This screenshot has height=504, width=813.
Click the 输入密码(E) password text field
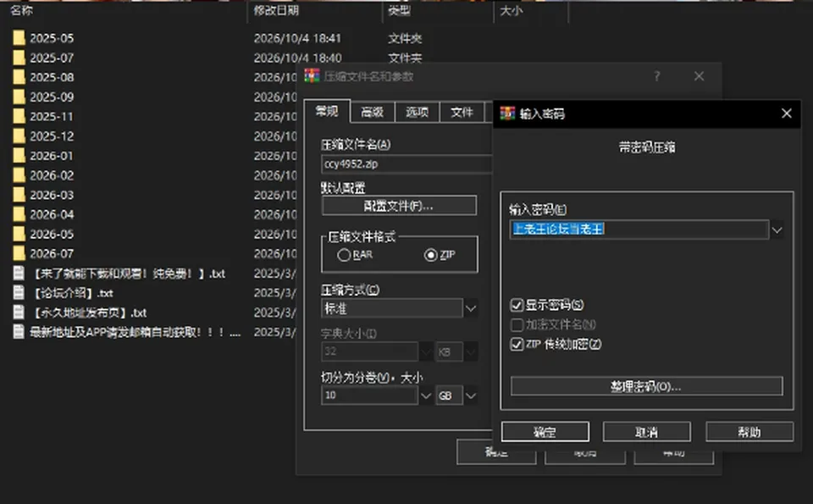(x=639, y=230)
